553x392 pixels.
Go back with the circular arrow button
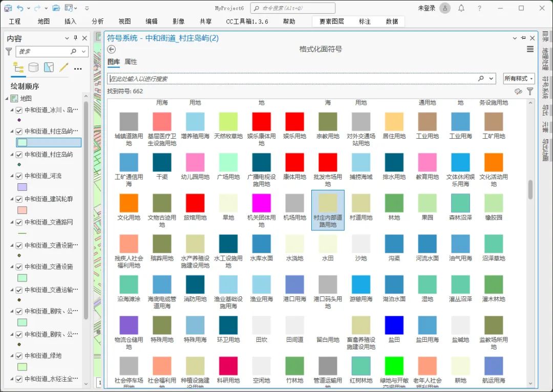[112, 49]
